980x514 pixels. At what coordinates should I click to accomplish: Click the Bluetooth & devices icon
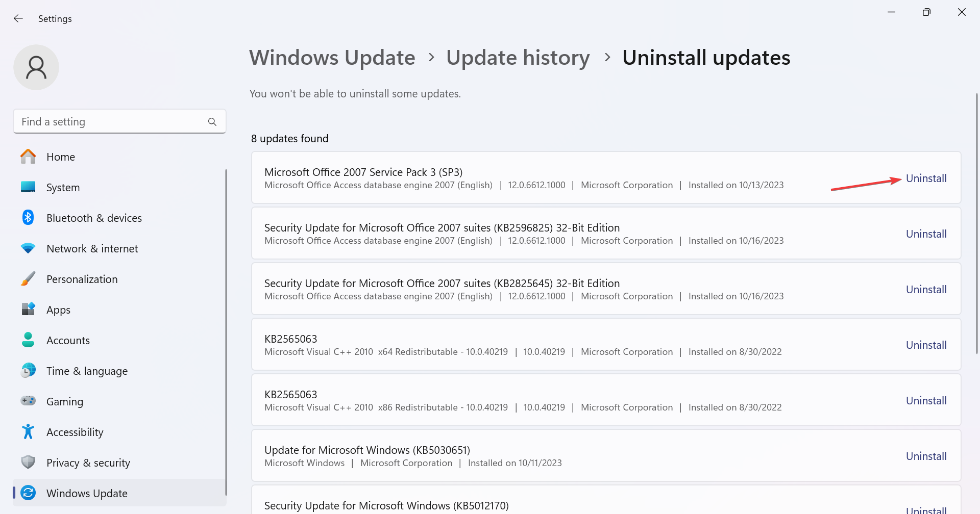click(x=28, y=218)
